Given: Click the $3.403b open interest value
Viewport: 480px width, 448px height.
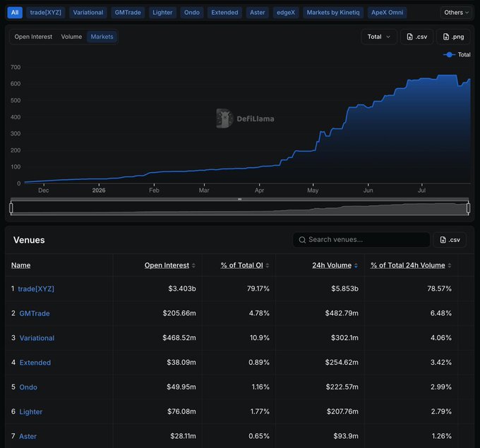Looking at the screenshot, I should point(182,289).
